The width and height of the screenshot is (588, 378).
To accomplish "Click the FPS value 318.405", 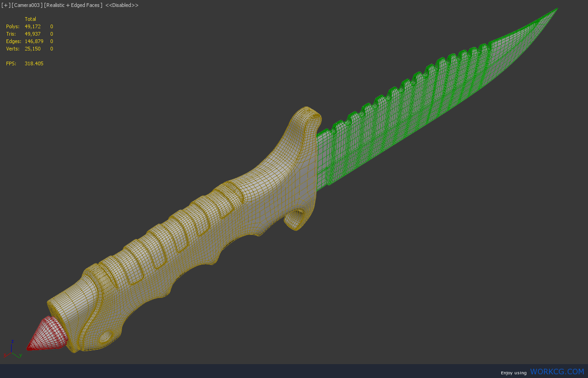I will click(34, 63).
